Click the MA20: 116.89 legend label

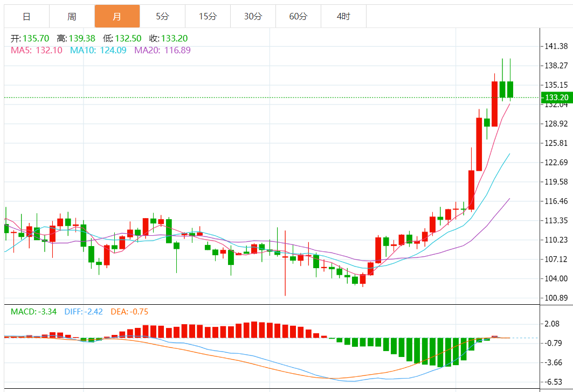tap(162, 50)
